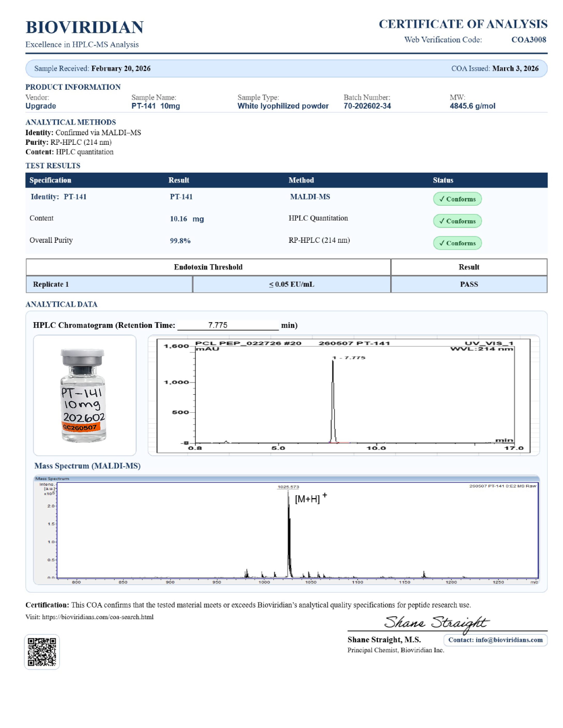Click the PT-141 vial photo
Image resolution: width=563 pixels, height=728 pixels.
[x=83, y=395]
